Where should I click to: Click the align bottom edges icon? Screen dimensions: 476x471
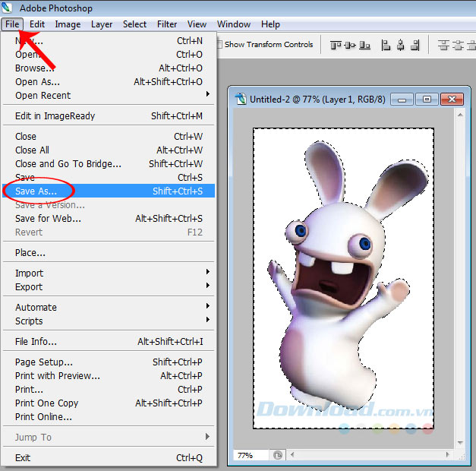(x=366, y=45)
